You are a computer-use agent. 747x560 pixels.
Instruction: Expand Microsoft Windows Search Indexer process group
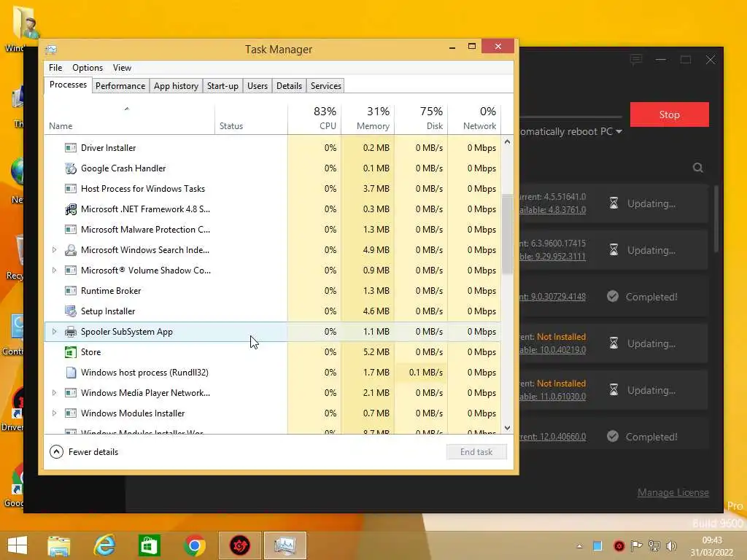(x=54, y=250)
